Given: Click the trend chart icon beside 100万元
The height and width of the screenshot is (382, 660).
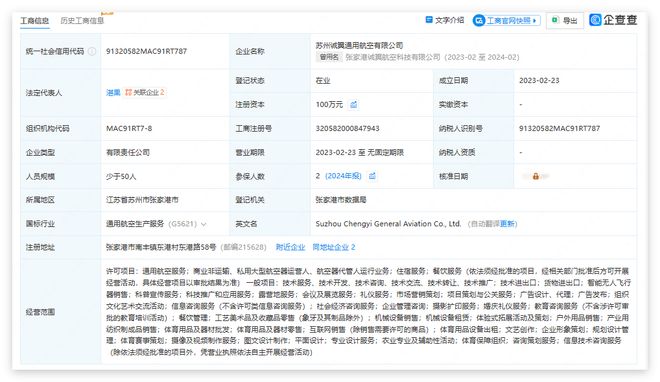Looking at the screenshot, I should [x=354, y=104].
